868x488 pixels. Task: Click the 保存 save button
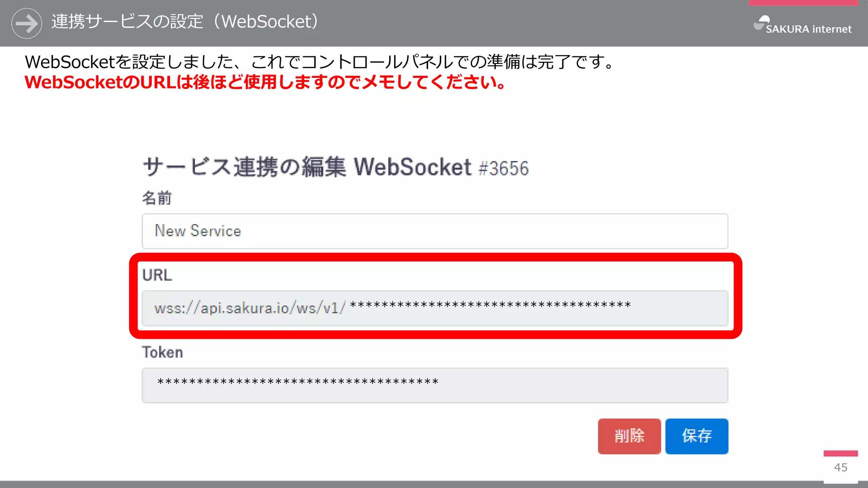[x=697, y=436]
